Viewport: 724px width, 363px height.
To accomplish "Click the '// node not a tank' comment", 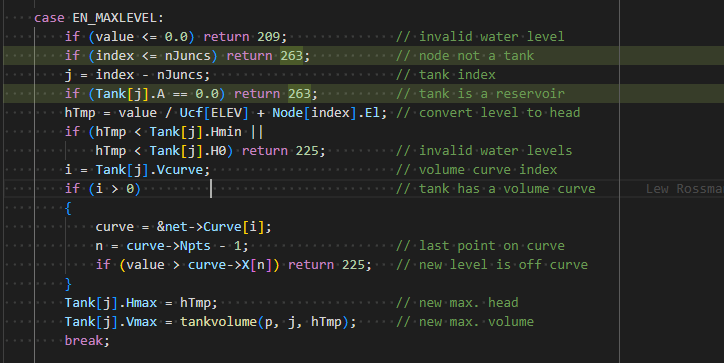I will pos(465,56).
